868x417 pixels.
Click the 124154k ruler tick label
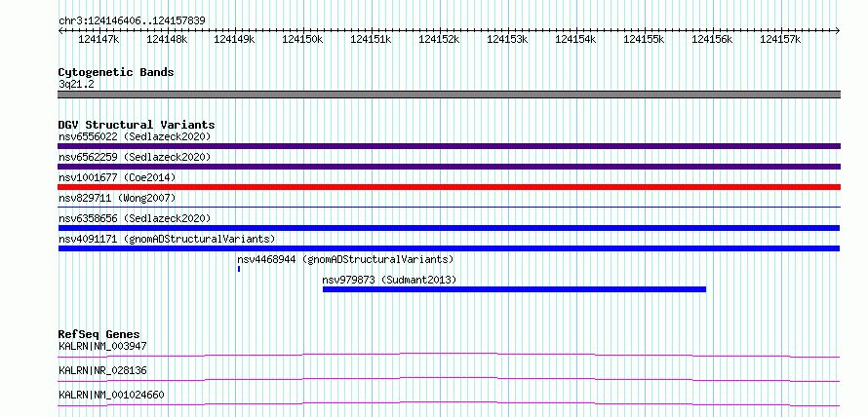point(575,40)
